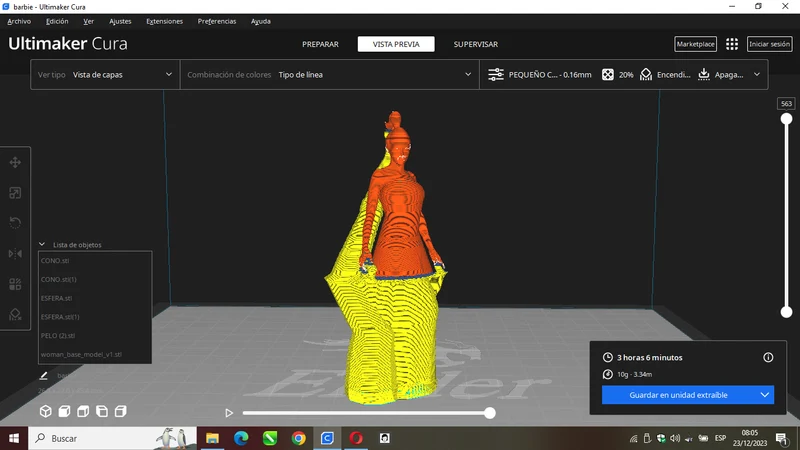Switch to the VISTA PREVIA stage
Screen dimensions: 800x450
(x=396, y=44)
